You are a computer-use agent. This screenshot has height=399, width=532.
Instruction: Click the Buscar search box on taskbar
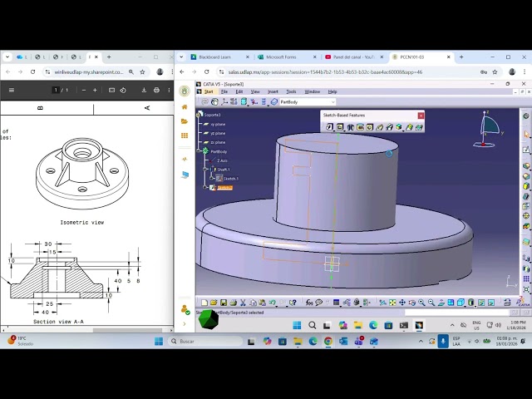point(205,341)
